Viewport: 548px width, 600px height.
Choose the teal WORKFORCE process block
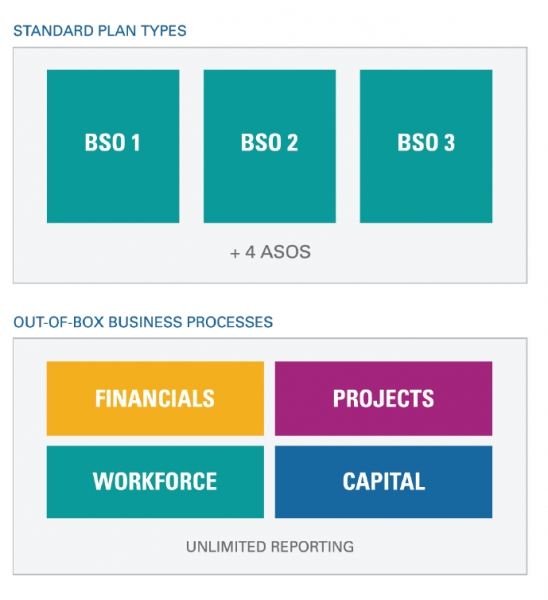155,482
